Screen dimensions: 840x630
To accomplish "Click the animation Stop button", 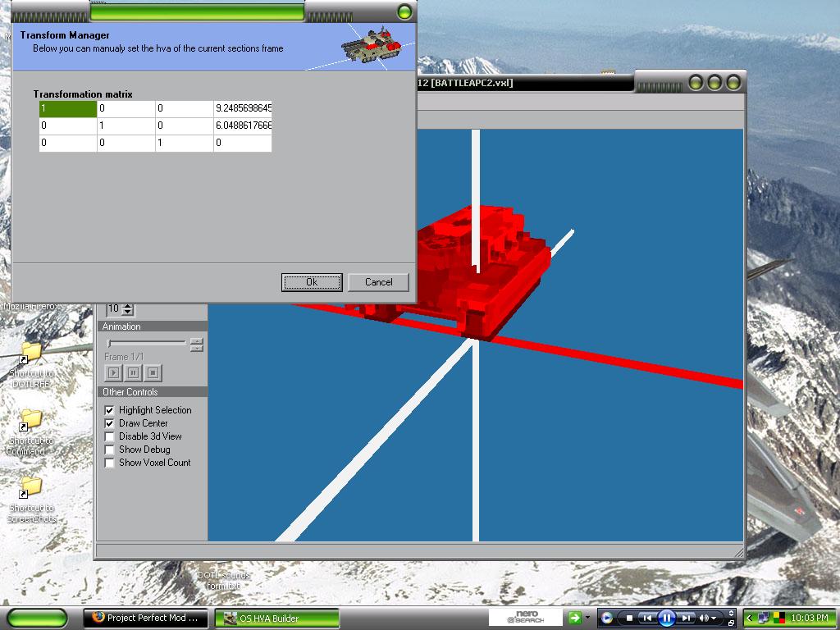I will pyautogui.click(x=153, y=373).
